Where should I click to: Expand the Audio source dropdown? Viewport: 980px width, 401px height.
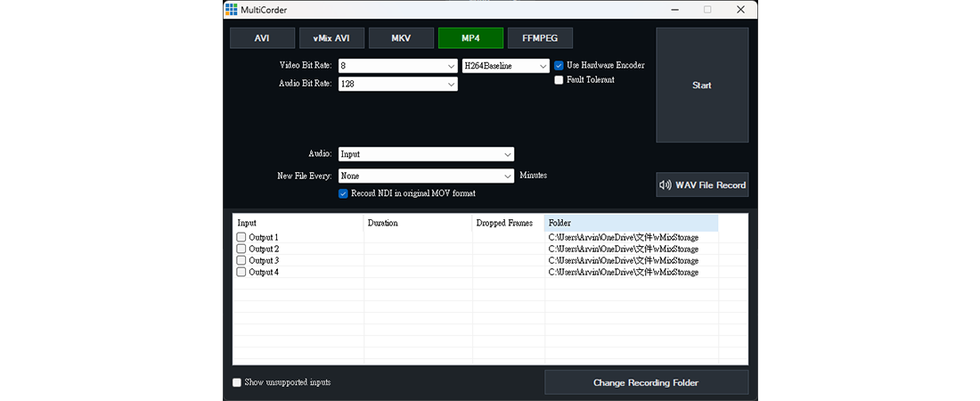pos(507,154)
